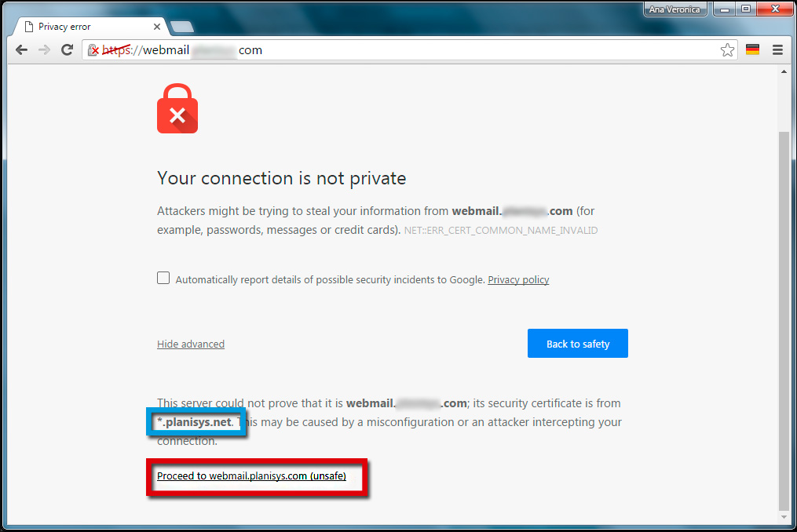The height and width of the screenshot is (532, 797).
Task: Click the scrollbar down arrow
Action: pyautogui.click(x=784, y=517)
